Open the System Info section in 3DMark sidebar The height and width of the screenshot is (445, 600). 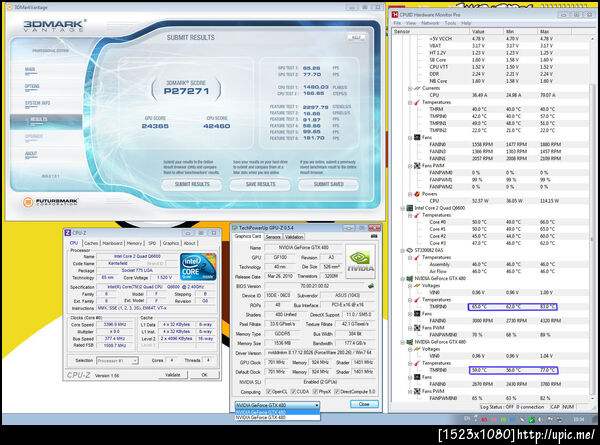tap(38, 103)
